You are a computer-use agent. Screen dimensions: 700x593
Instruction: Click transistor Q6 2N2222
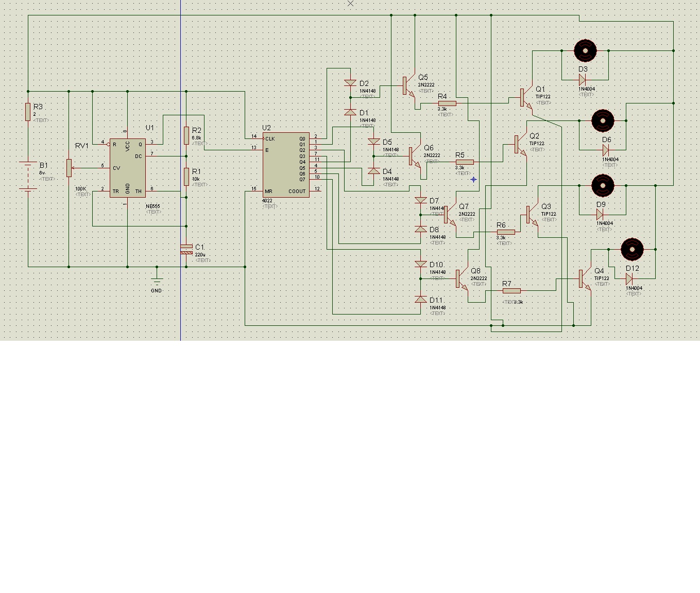click(x=415, y=155)
